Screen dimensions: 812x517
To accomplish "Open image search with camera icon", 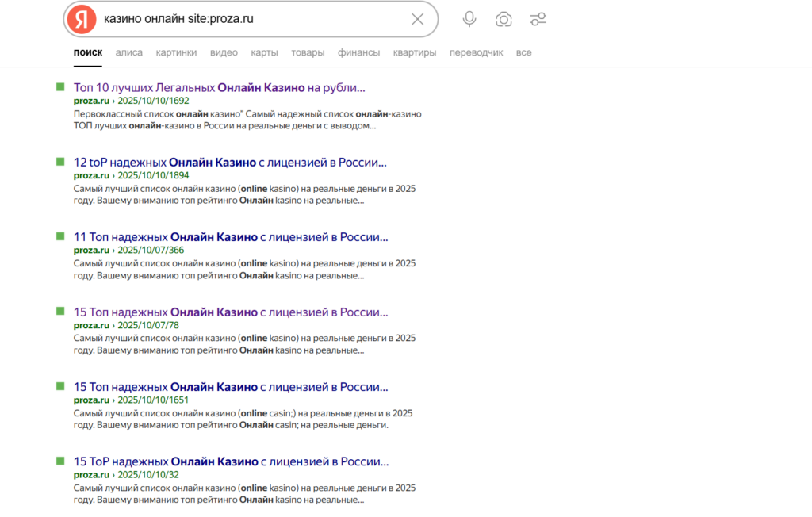I will click(x=504, y=19).
